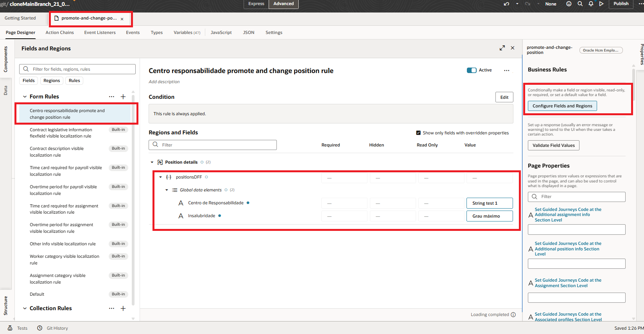Click the fields, regions, rules filter box
The height and width of the screenshot is (334, 644).
pyautogui.click(x=77, y=69)
